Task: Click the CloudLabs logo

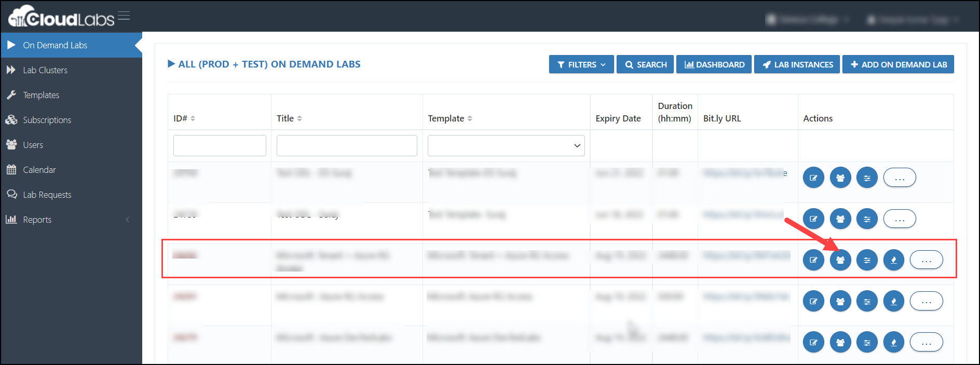Action: pyautogui.click(x=61, y=16)
